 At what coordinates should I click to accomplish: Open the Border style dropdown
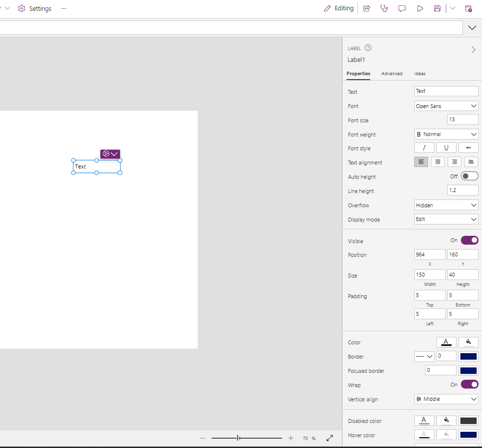(424, 356)
